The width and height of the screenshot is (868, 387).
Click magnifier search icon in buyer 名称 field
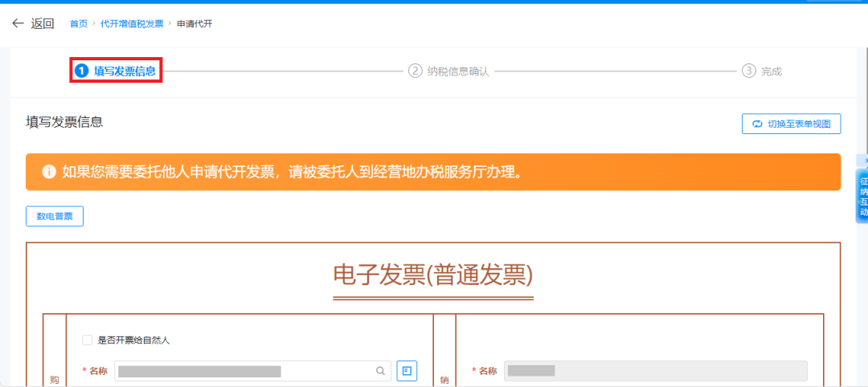[380, 371]
